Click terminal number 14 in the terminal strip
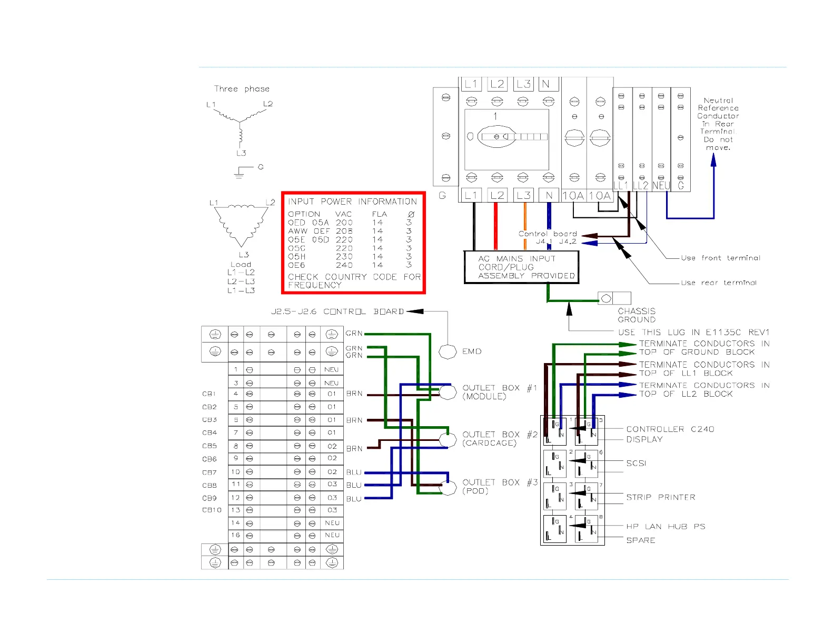The image size is (834, 644). point(235,523)
